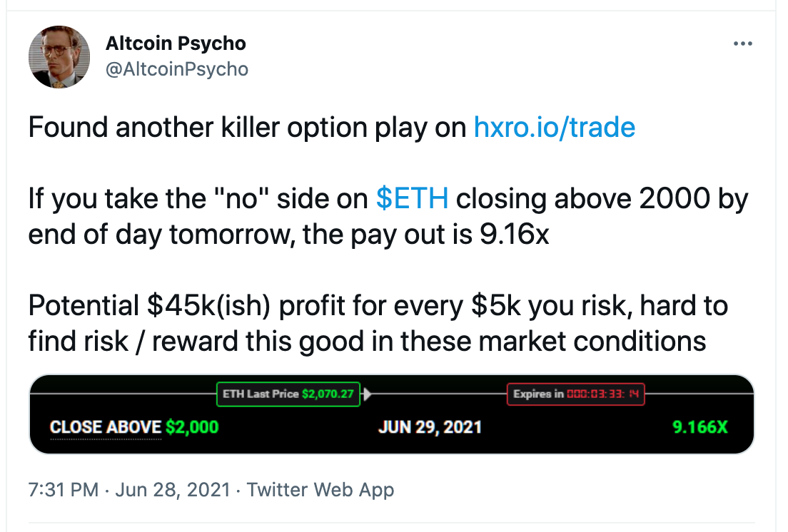788x532 pixels.
Task: Open the hxro.io/trade link
Action: (554, 128)
